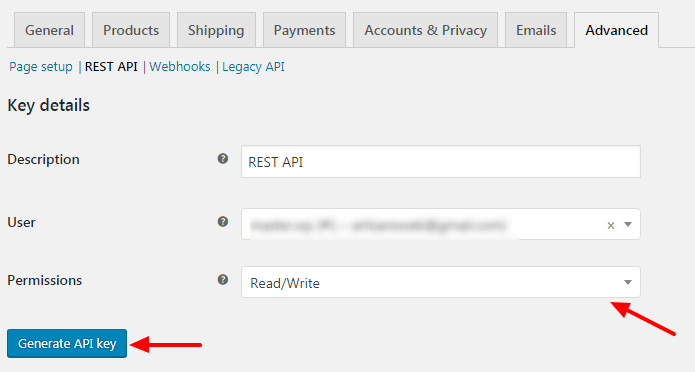The image size is (695, 372).
Task: Open the Accounts & Privacy tab
Action: 426,30
